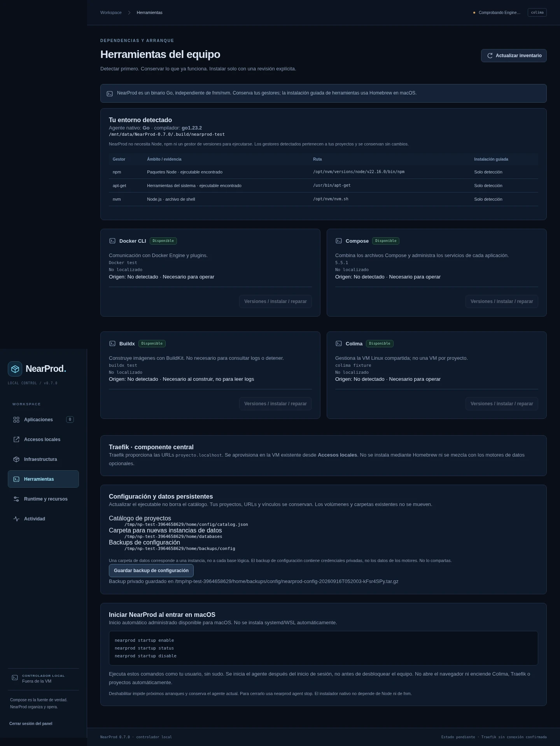This screenshot has height=746, width=560.
Task: Click the path /opt/nvm/versions/node/v22.16.0/bin/npm
Action: tap(359, 172)
